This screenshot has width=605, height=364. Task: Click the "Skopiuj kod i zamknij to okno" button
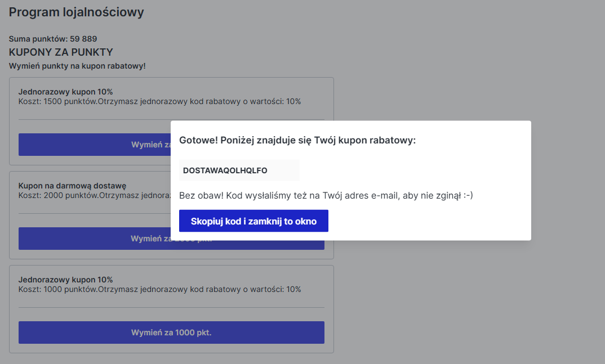(x=253, y=221)
